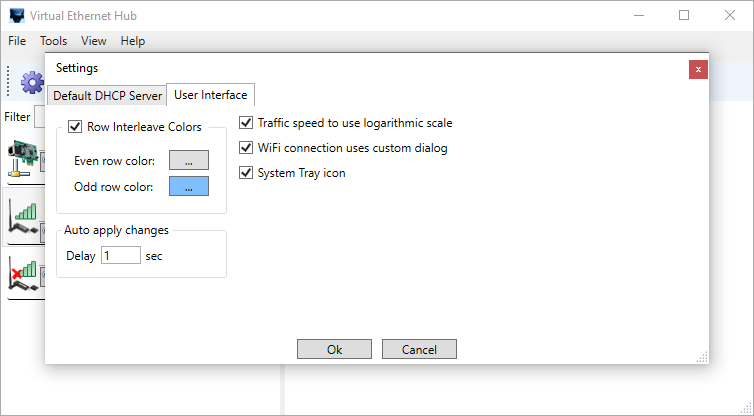Viewport: 754px width, 416px height.
Task: Close the Settings dialog with red X
Action: tap(698, 69)
